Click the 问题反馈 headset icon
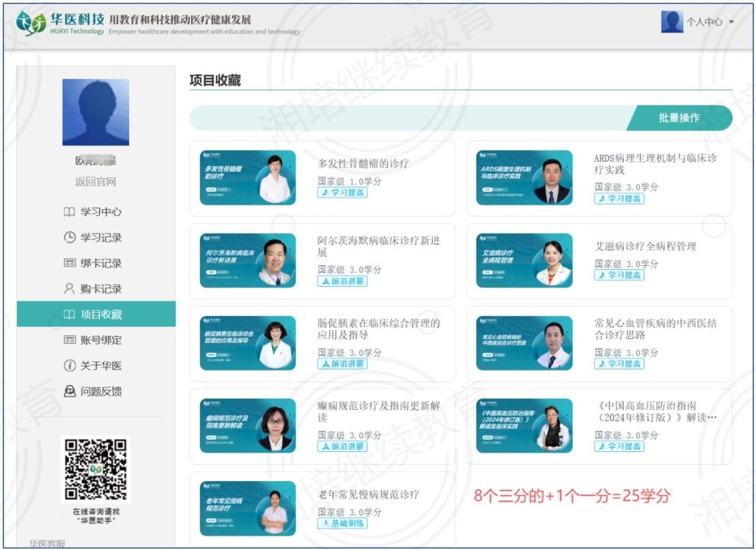The image size is (756, 550). pos(69,392)
